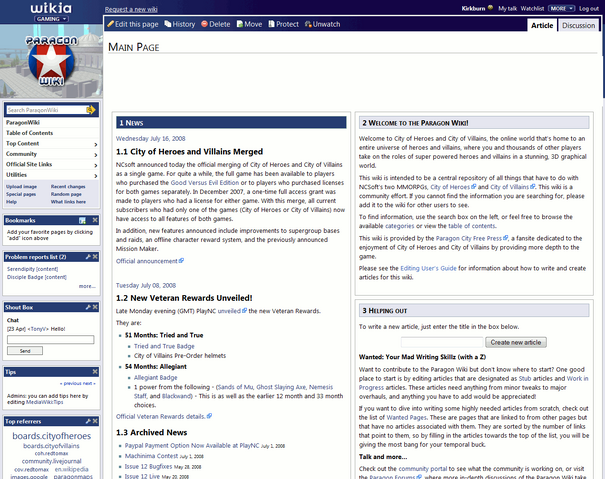Close the Tips widget
The image size is (605, 479).
[x=95, y=372]
